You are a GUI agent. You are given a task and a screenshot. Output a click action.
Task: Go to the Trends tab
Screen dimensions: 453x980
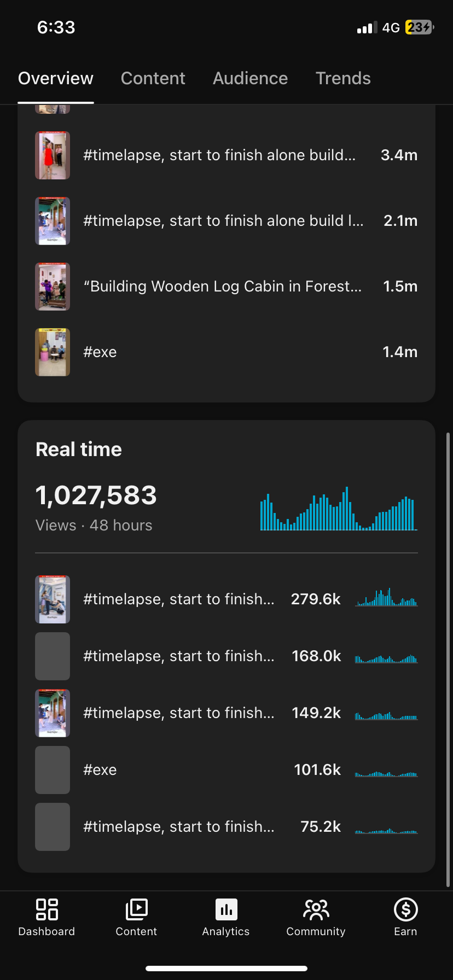click(343, 79)
